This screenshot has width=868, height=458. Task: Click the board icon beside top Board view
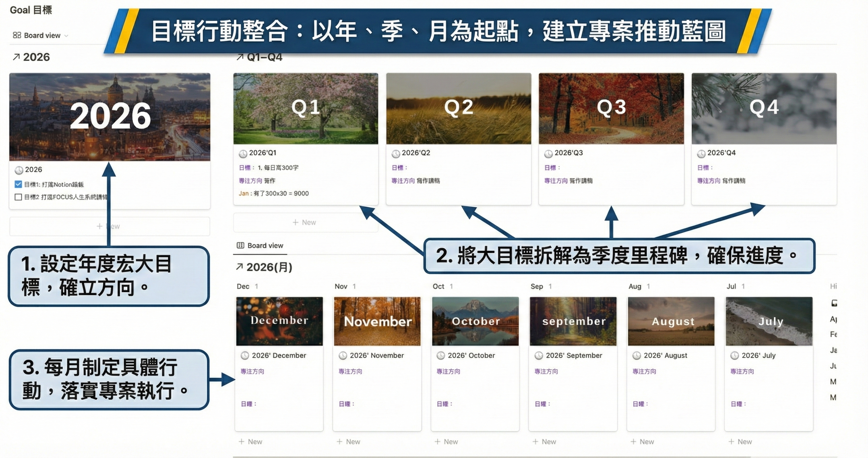tap(17, 35)
